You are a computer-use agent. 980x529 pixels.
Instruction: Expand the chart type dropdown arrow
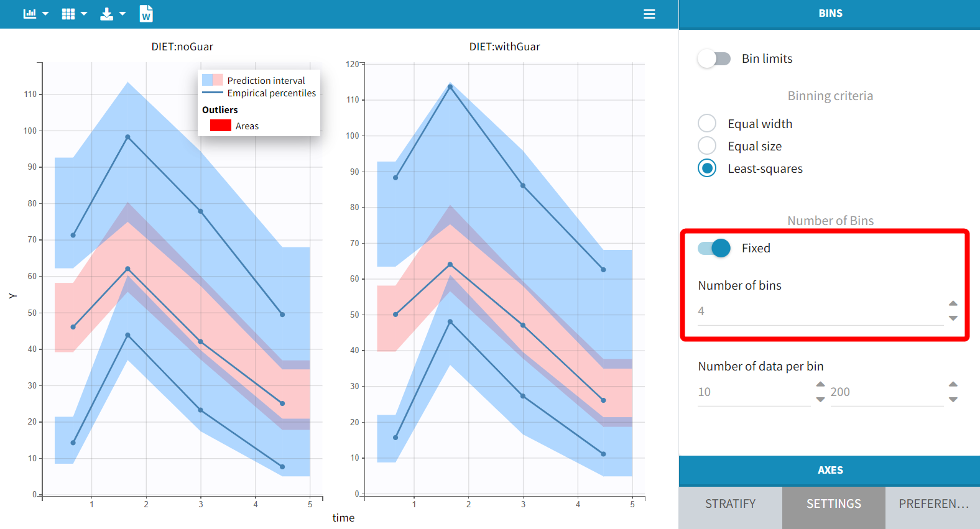(x=45, y=14)
